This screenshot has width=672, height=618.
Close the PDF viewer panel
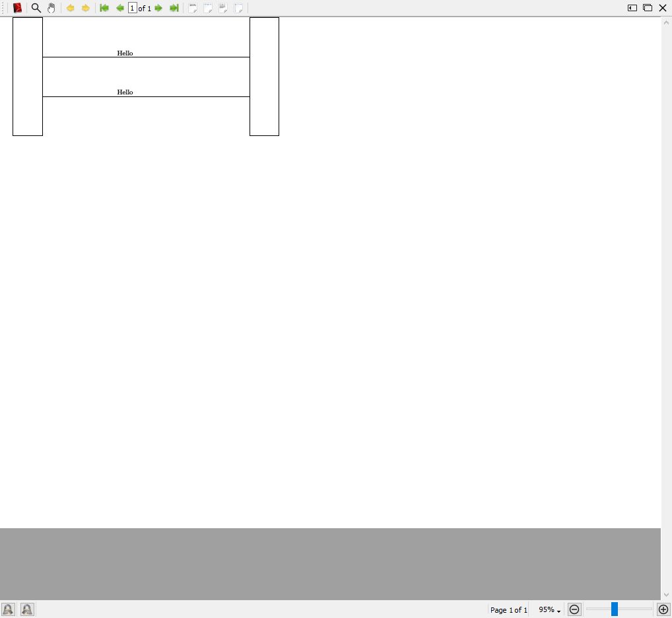click(663, 8)
